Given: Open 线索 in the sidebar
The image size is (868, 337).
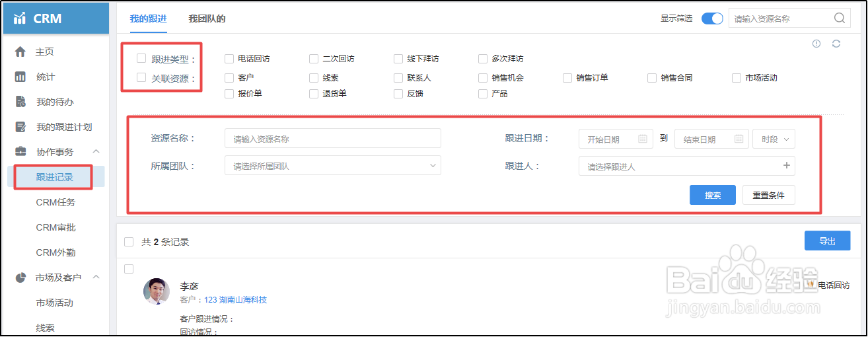Looking at the screenshot, I should pyautogui.click(x=45, y=328).
